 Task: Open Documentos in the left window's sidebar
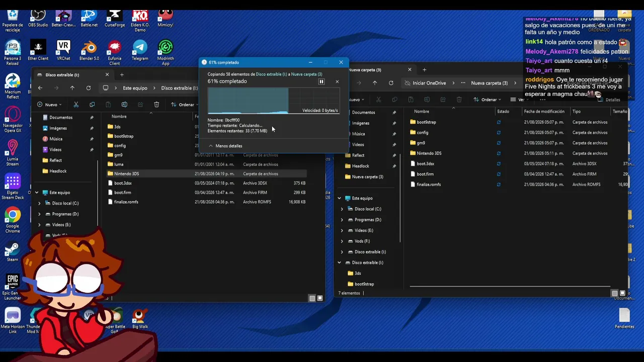61,118
